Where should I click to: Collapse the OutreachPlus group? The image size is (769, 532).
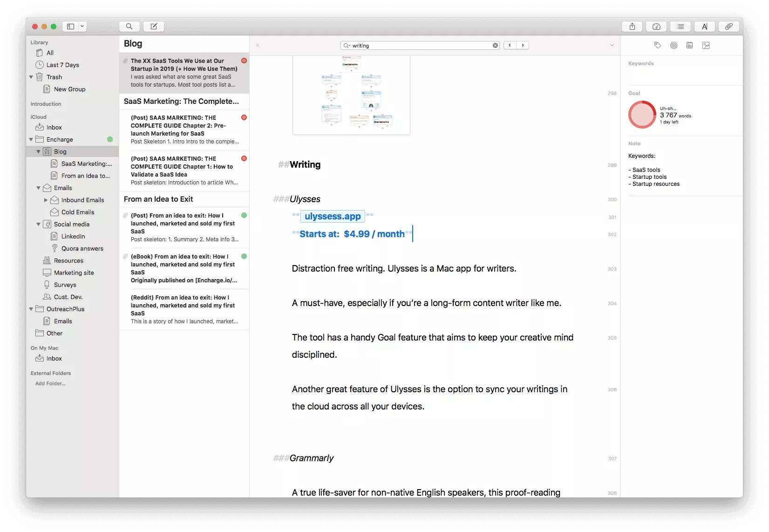31,309
